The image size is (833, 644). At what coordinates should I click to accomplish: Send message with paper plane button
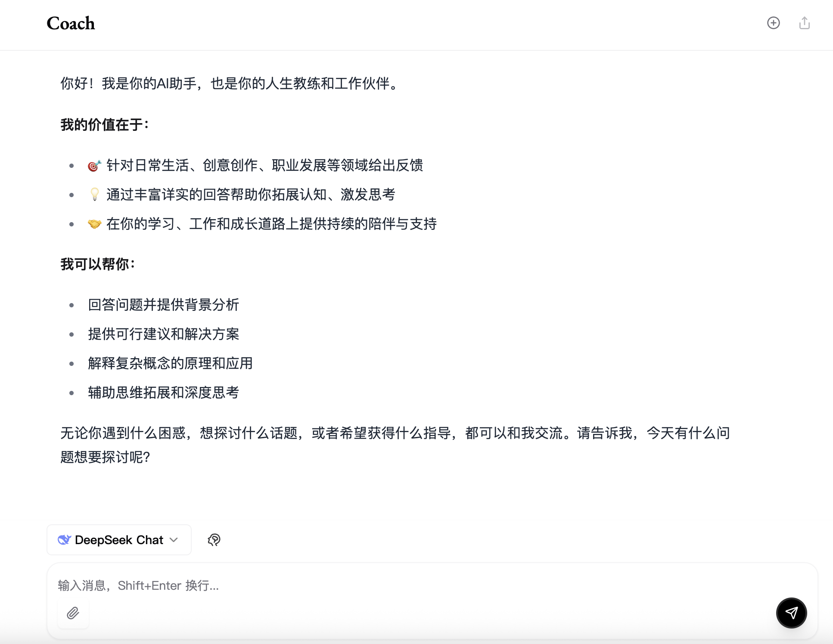point(791,613)
